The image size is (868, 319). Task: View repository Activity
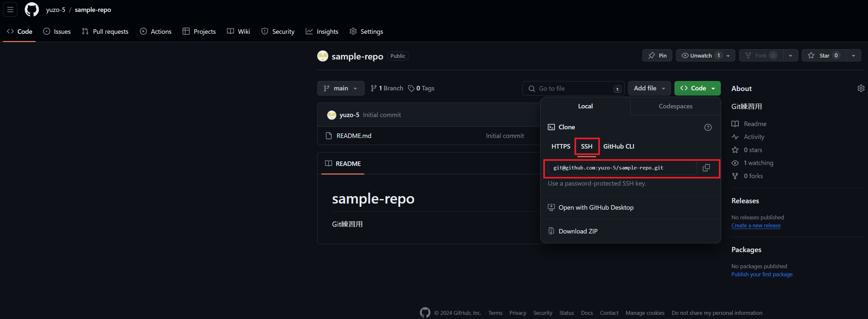(x=754, y=137)
